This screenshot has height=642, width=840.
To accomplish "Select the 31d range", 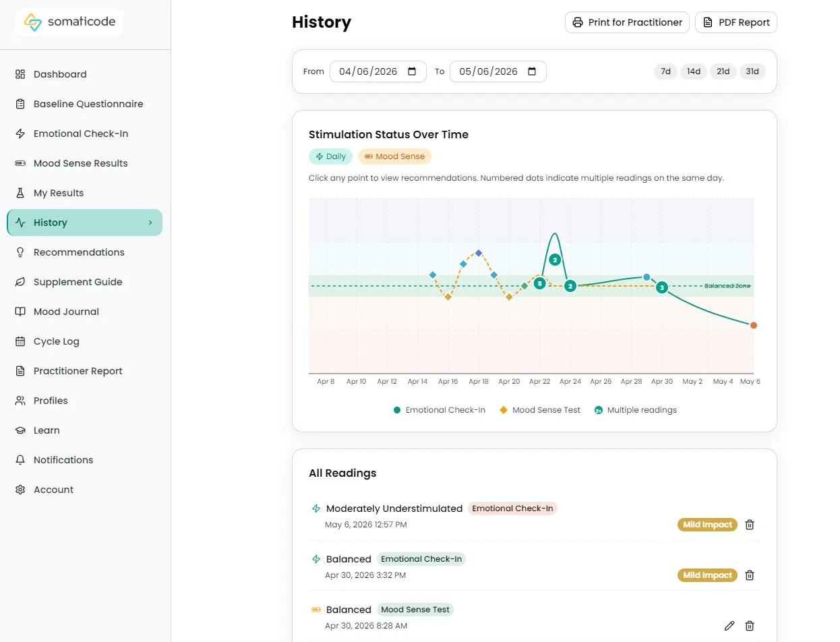I will [x=752, y=71].
